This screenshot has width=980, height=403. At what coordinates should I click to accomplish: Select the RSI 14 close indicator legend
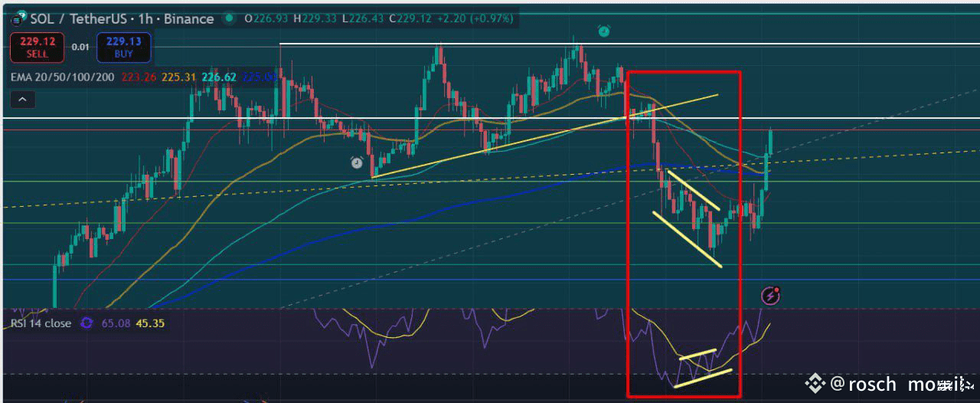41,323
